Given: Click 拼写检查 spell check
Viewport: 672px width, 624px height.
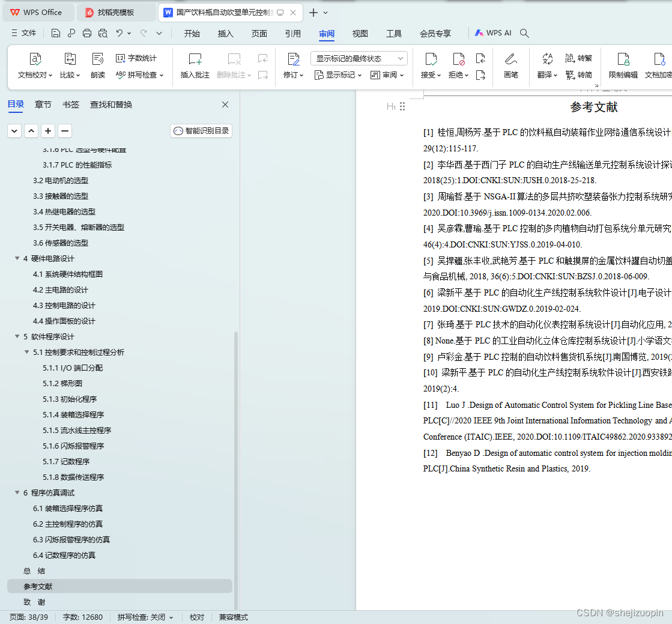Looking at the screenshot, I should coord(139,75).
